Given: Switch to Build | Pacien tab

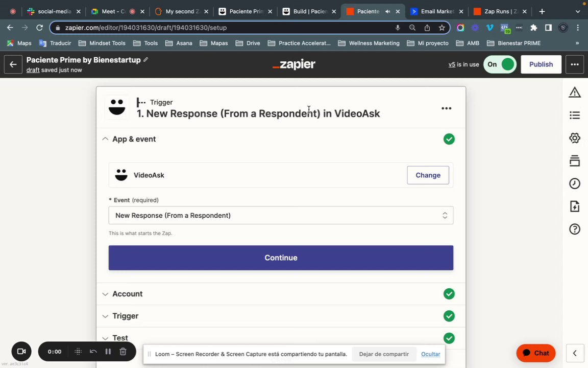Looking at the screenshot, I should tap(310, 11).
